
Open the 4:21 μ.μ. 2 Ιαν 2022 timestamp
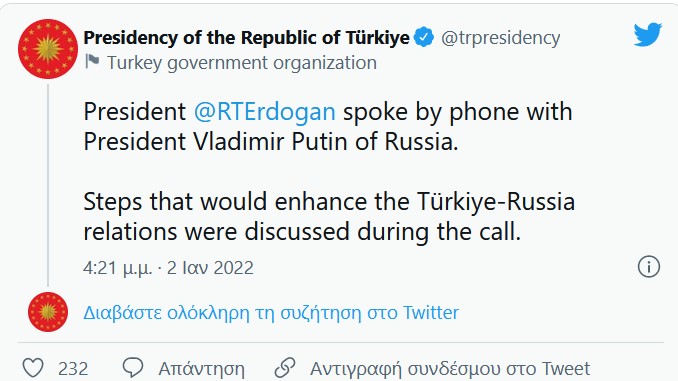(x=168, y=268)
